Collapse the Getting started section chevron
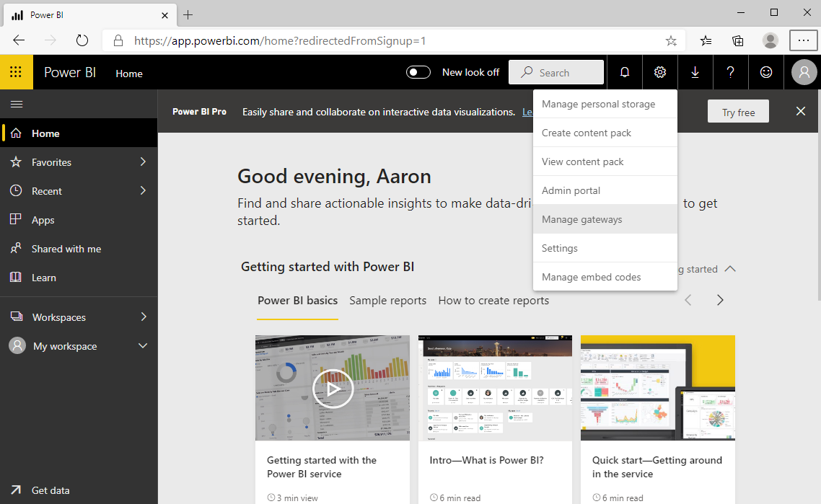Screen dimensions: 821x504 [730, 269]
